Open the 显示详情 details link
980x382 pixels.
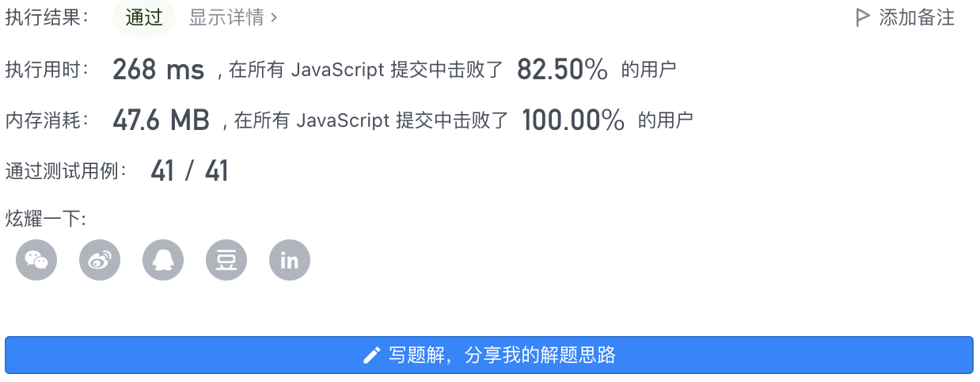pos(234,17)
